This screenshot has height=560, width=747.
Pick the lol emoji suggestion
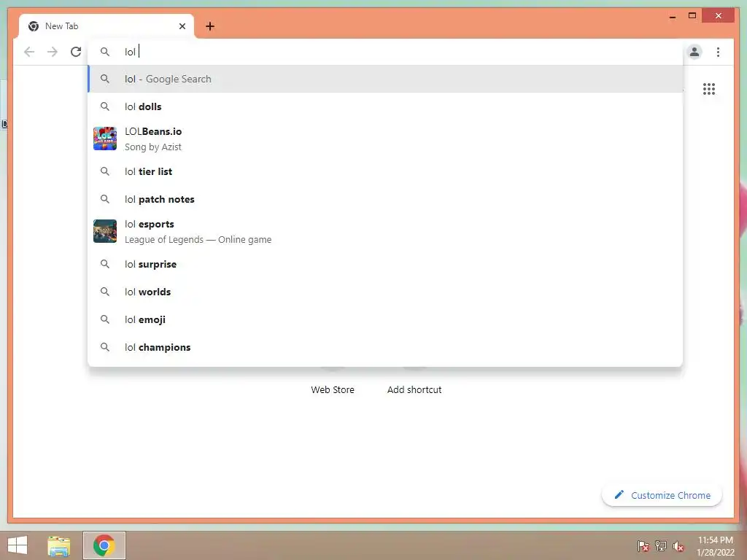385,319
